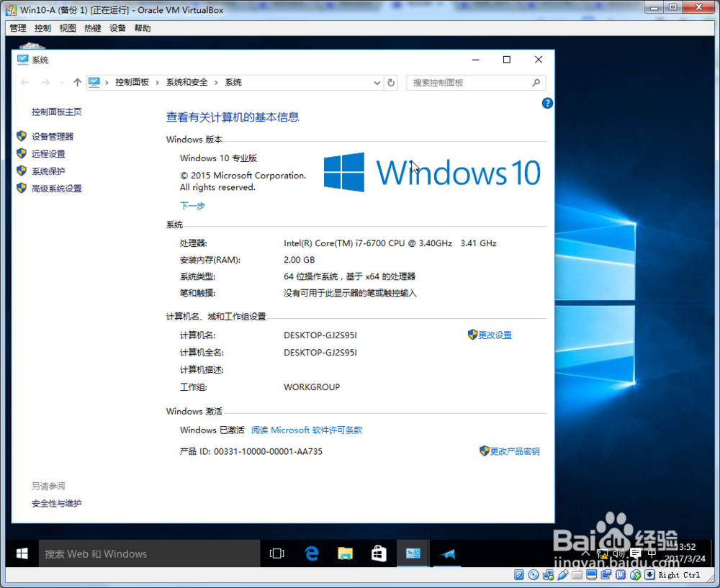Click the shared folders status icon in VirtualBox

tap(606, 575)
